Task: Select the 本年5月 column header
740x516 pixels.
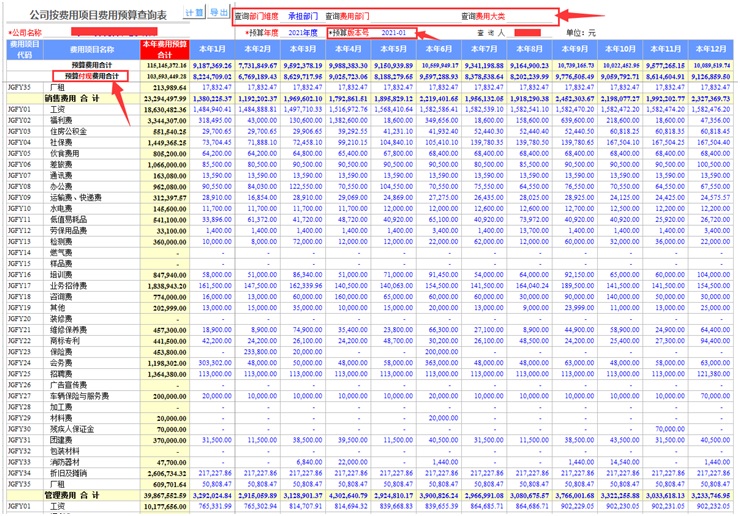Action: [394, 49]
